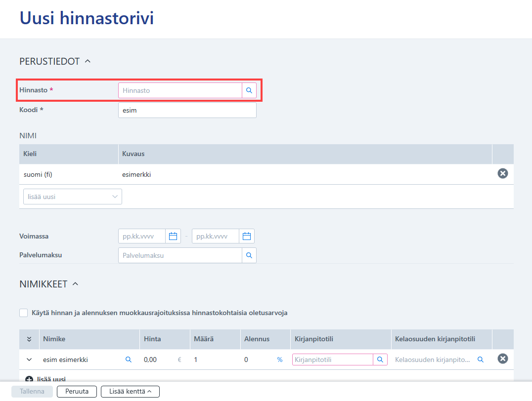Expand the esim esimerkki row chevron

click(x=29, y=360)
